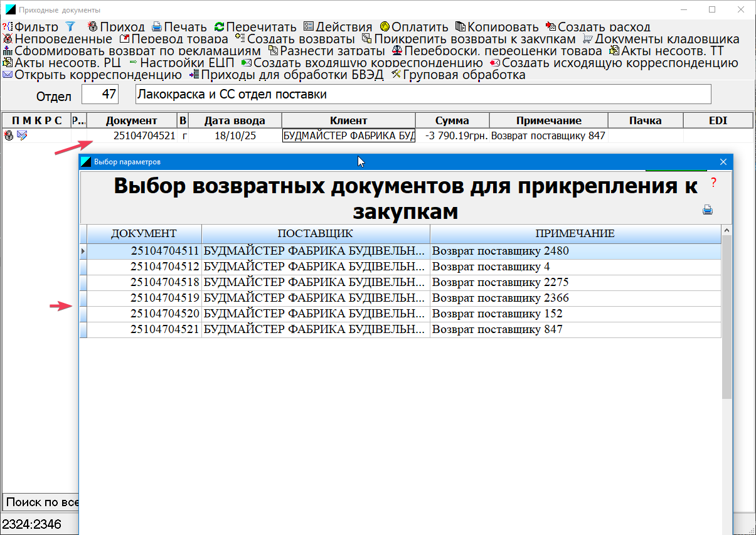This screenshot has height=535, width=756.
Task: Click Сформировать возврат по рекламациям
Action: [132, 51]
